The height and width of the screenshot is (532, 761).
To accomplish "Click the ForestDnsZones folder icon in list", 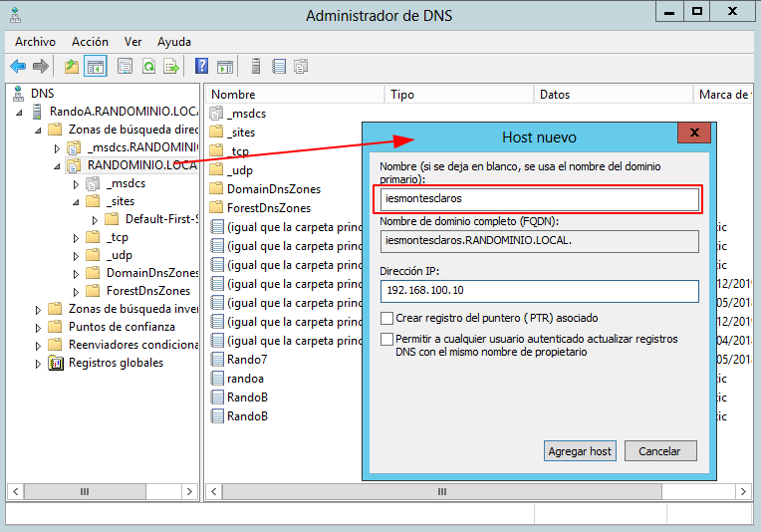I will click(x=216, y=208).
